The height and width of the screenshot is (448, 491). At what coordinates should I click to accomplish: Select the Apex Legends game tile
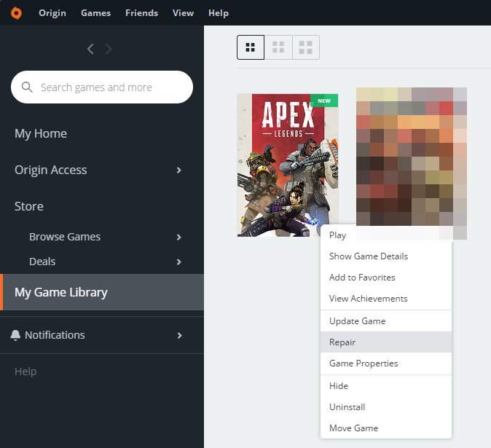(288, 165)
